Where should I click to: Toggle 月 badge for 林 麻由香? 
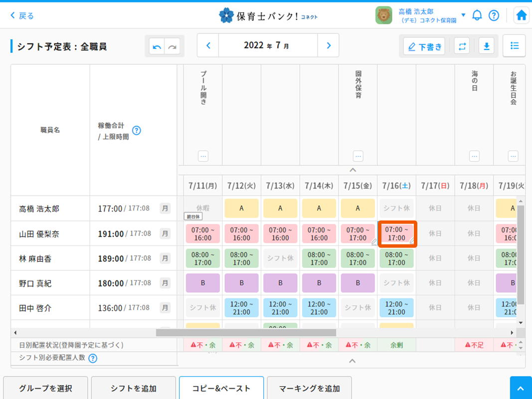[x=165, y=258]
